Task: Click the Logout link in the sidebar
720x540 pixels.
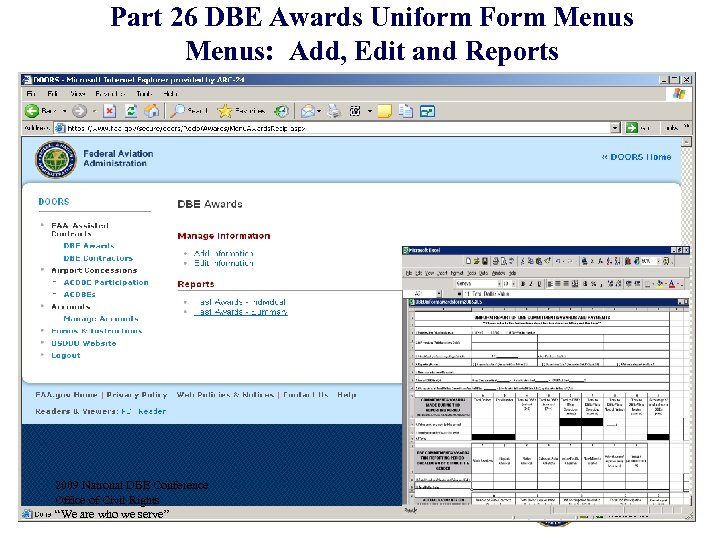Action: point(66,355)
